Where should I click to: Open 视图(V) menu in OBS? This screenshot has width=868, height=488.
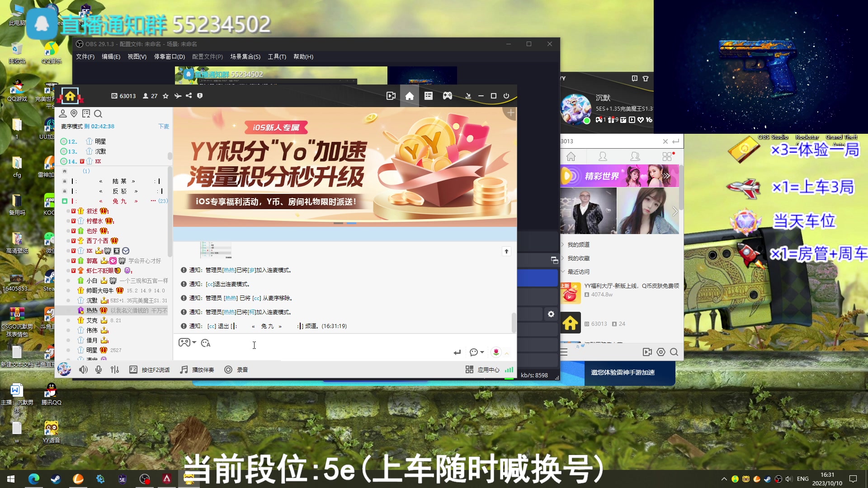click(137, 56)
